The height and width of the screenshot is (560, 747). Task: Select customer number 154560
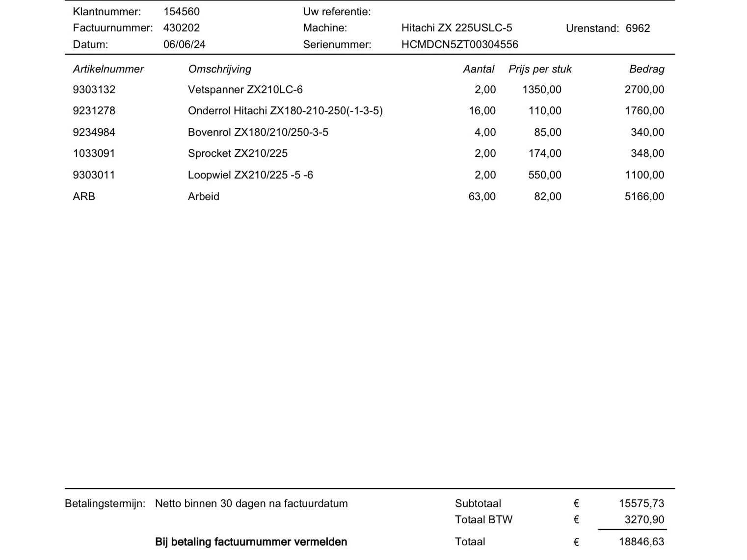pos(182,12)
